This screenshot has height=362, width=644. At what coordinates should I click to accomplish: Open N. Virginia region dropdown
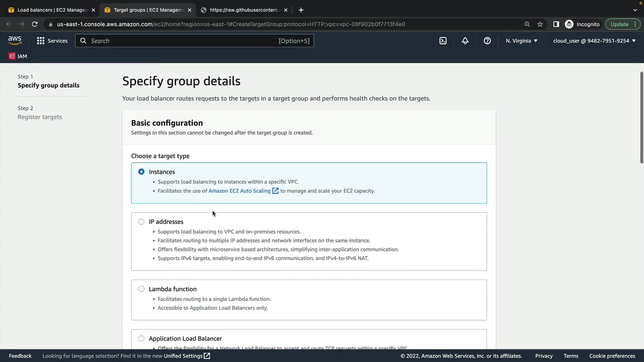(522, 41)
